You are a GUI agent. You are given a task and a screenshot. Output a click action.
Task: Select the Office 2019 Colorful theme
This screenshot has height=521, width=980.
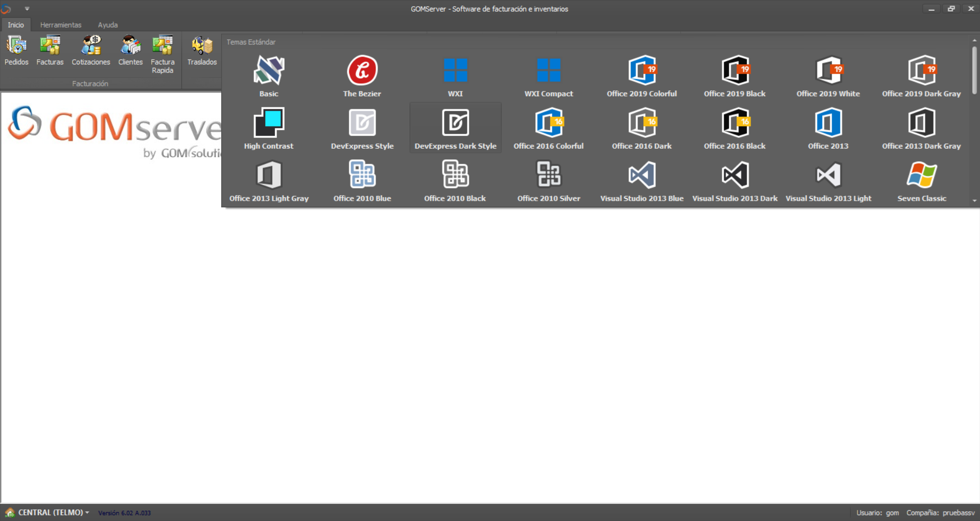[641, 76]
